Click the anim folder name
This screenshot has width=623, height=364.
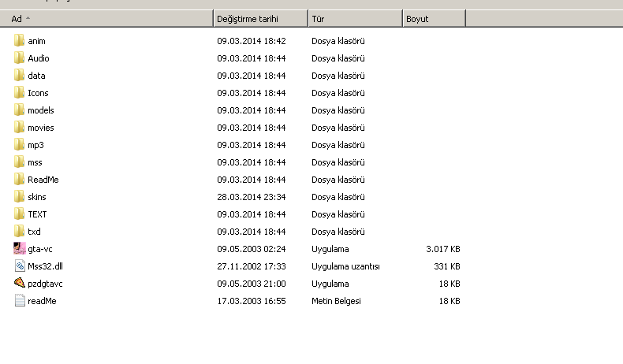36,41
